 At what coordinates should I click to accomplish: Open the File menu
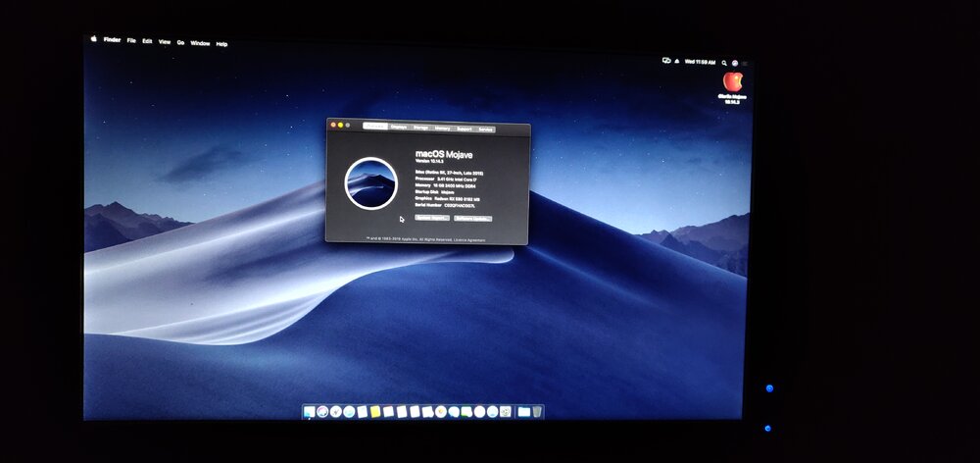[x=131, y=41]
